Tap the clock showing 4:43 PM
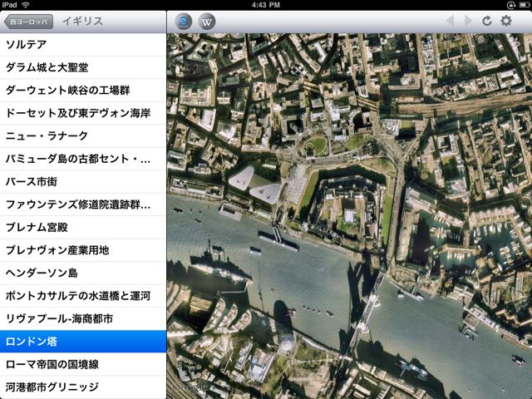 coord(266,5)
